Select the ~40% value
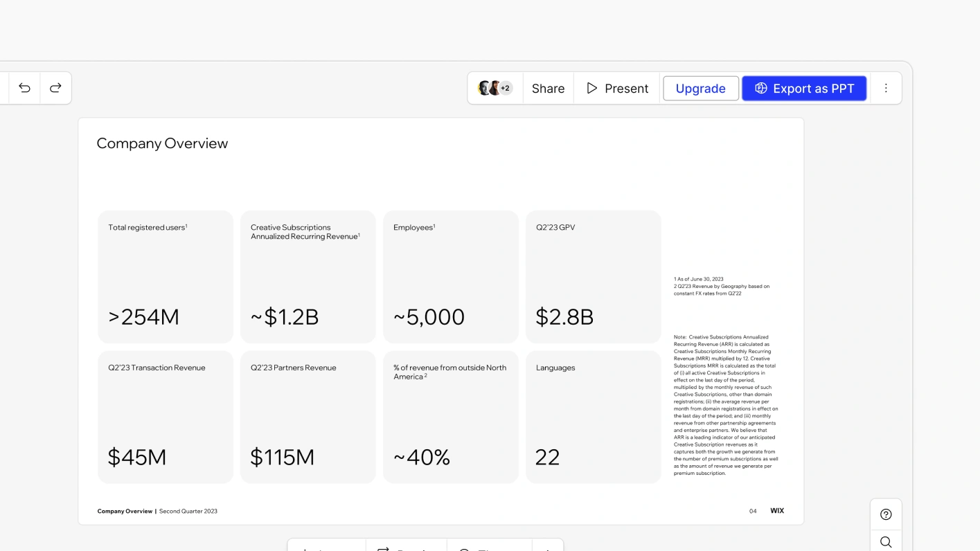 (422, 458)
